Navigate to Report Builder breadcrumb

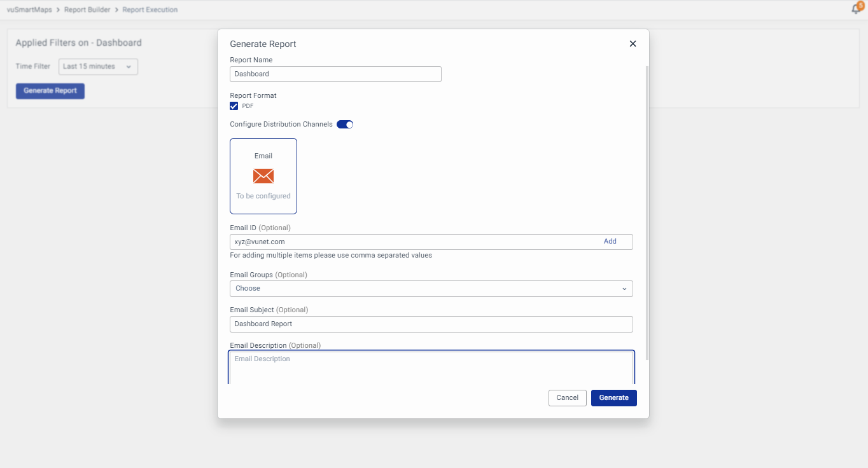coord(87,10)
